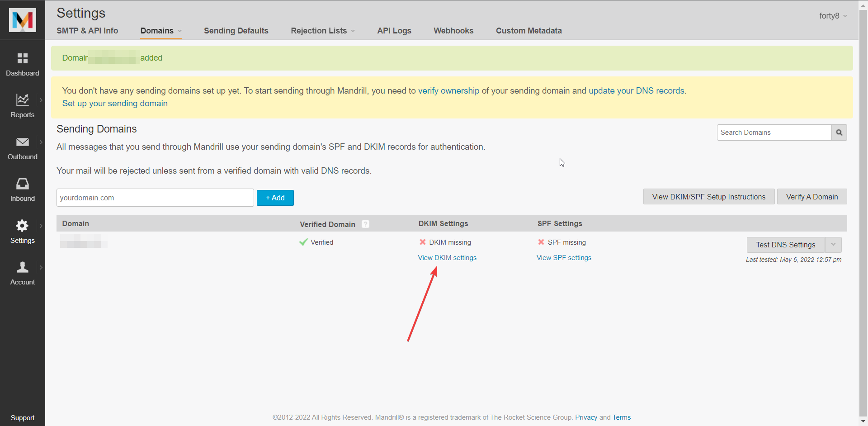Open the View DKIM settings link

(447, 258)
